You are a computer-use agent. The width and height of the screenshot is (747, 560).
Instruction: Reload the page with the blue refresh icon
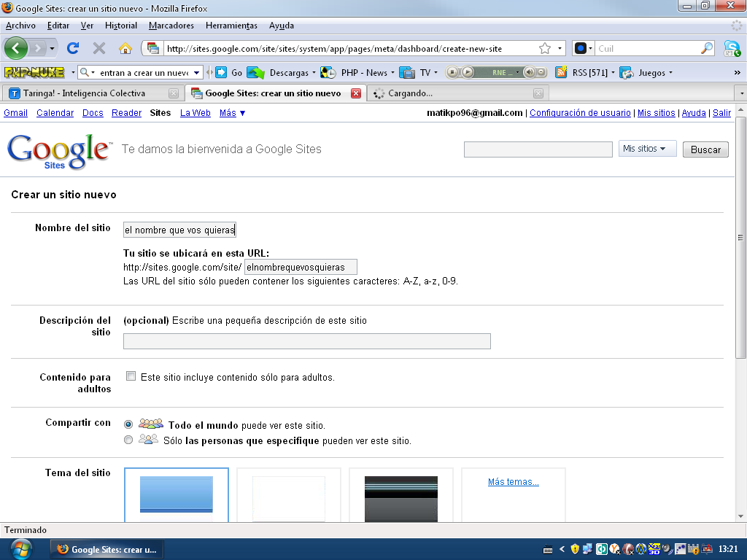(73, 48)
